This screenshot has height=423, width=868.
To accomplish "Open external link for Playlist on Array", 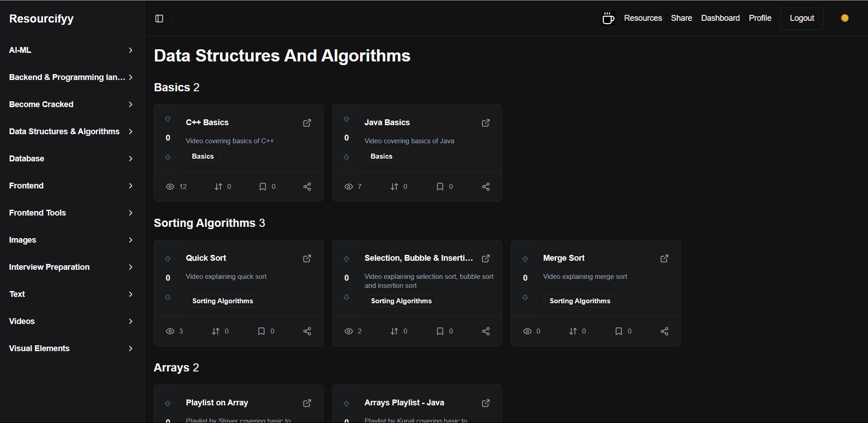I will tap(307, 403).
